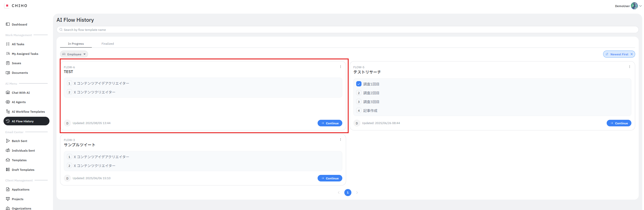
Task: Click the Dashboard icon in sidebar
Action: pyautogui.click(x=8, y=24)
